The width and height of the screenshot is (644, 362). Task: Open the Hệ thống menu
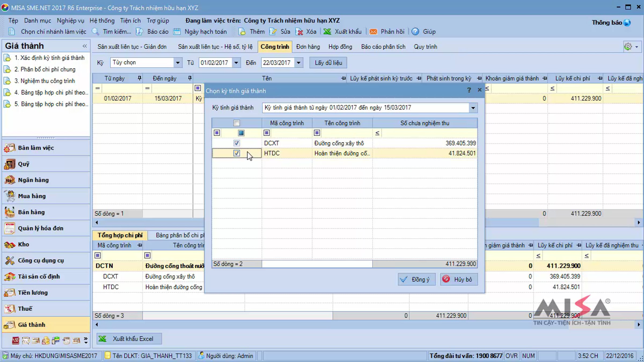tap(102, 21)
